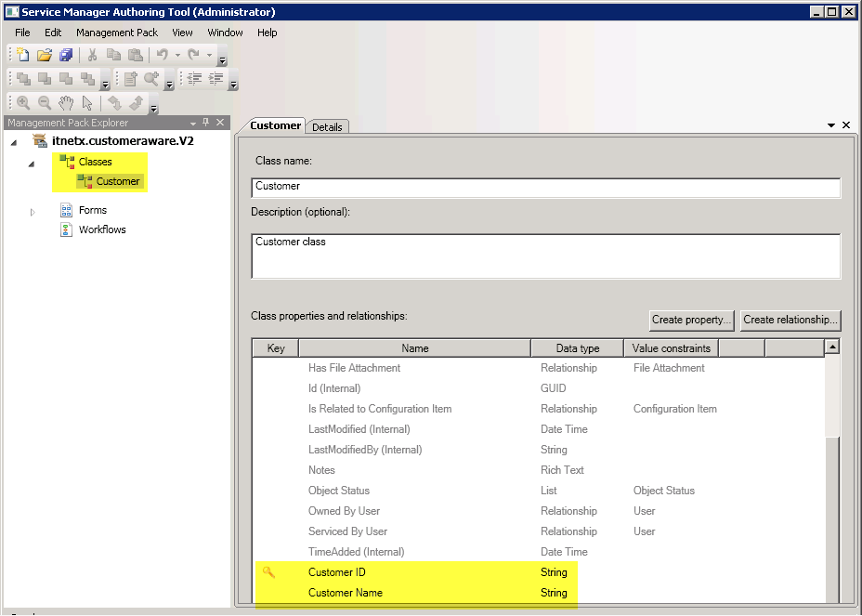
Task: Click the properties list scroll-up arrow
Action: [x=832, y=347]
